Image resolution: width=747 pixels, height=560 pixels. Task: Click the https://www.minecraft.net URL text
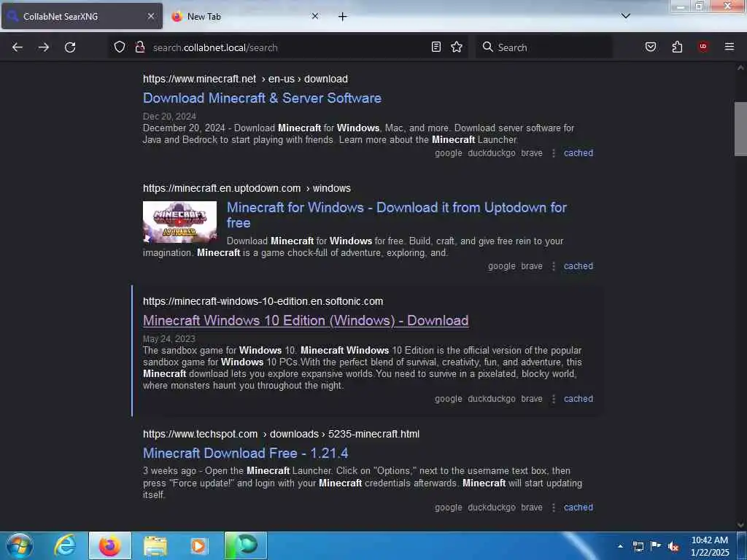click(200, 79)
